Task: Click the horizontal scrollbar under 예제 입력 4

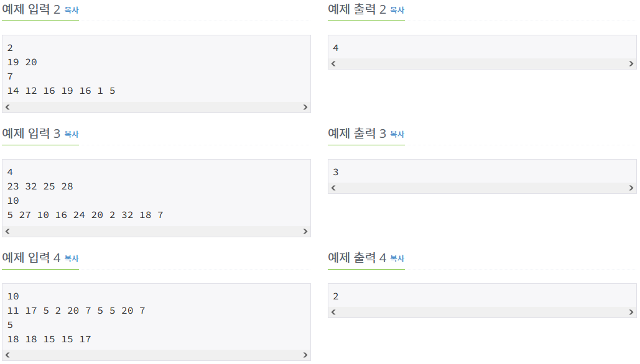Action: click(155, 355)
